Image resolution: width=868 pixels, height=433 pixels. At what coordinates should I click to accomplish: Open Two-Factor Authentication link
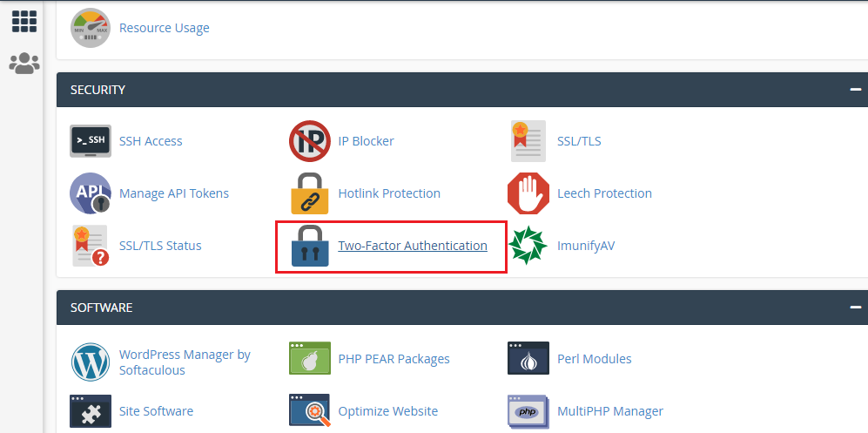click(413, 246)
